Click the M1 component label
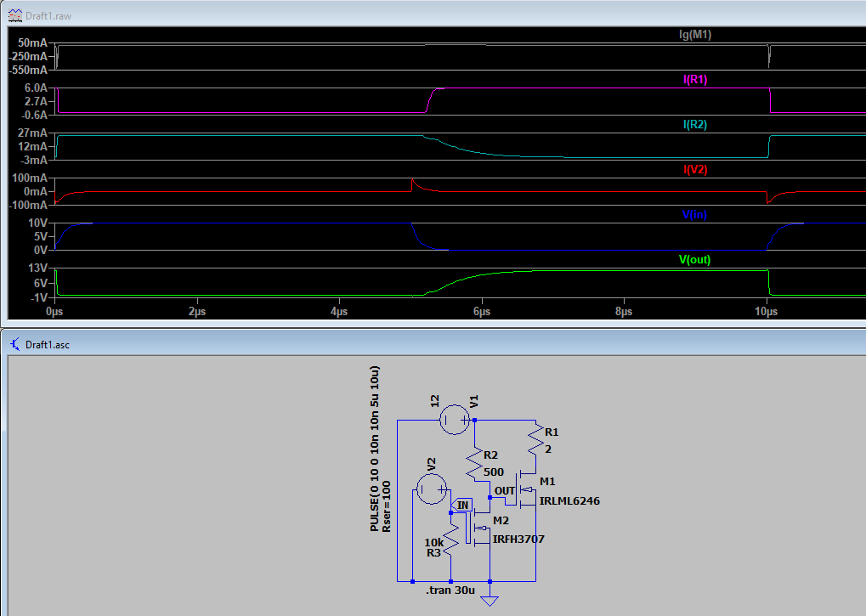 pos(547,481)
